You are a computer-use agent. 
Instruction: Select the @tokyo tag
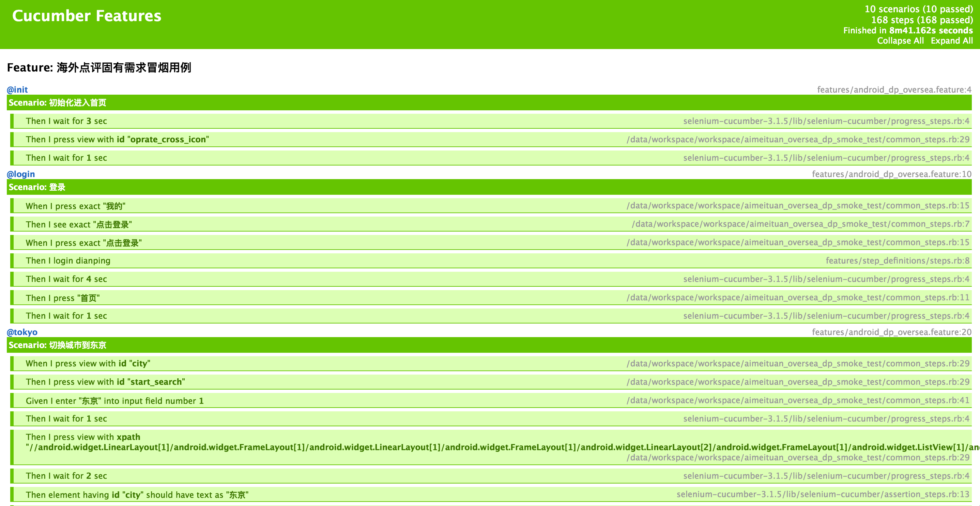click(x=22, y=332)
